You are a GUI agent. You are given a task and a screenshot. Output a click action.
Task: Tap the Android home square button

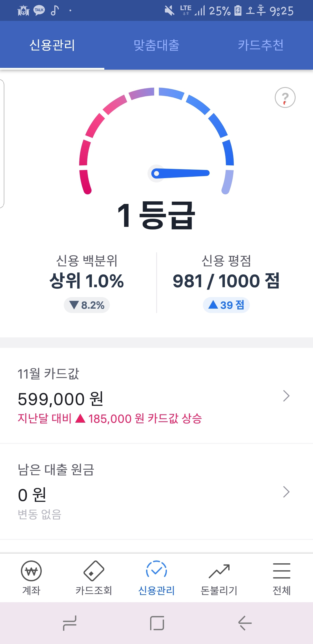coord(157,623)
